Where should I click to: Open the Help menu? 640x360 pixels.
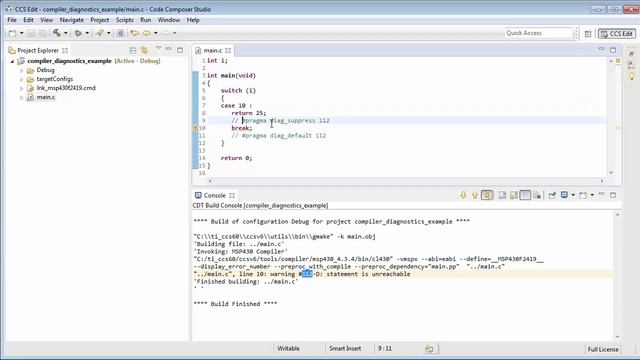pyautogui.click(x=193, y=20)
